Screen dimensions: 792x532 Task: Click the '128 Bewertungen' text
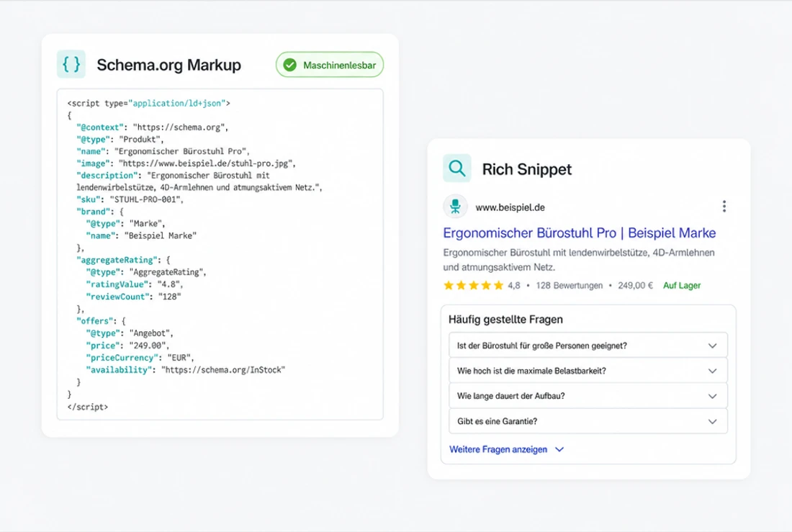point(570,286)
